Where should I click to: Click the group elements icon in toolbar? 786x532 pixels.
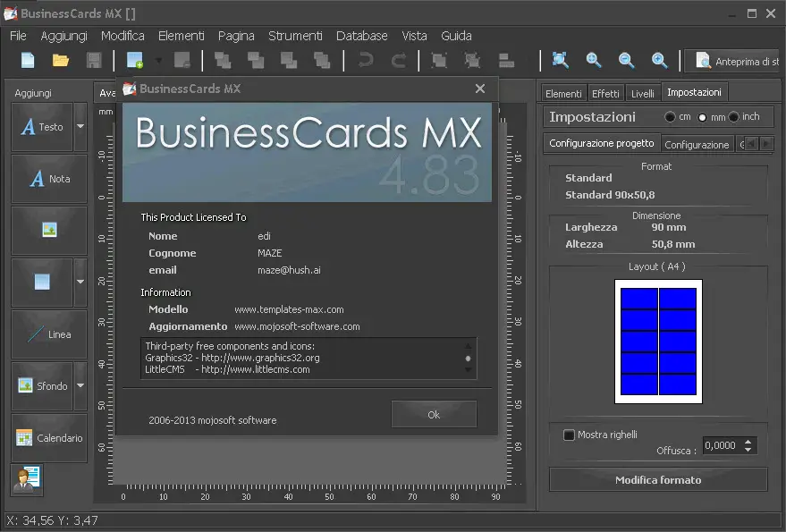[439, 61]
